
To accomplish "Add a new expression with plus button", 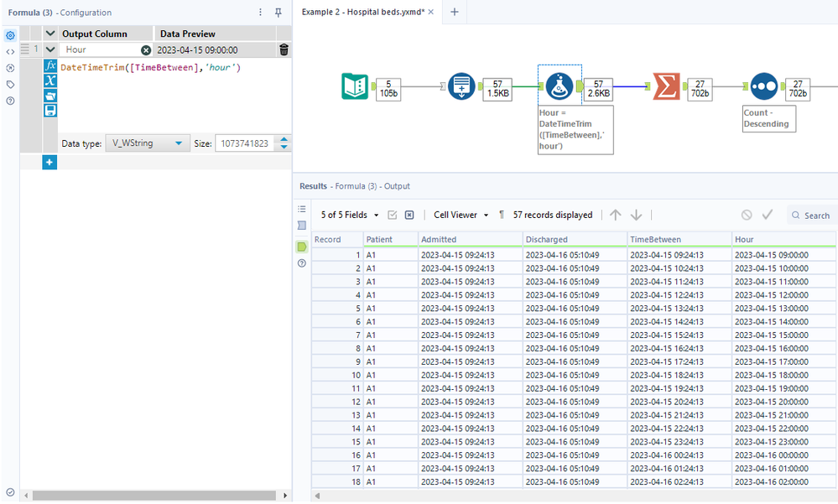I will pos(49,162).
